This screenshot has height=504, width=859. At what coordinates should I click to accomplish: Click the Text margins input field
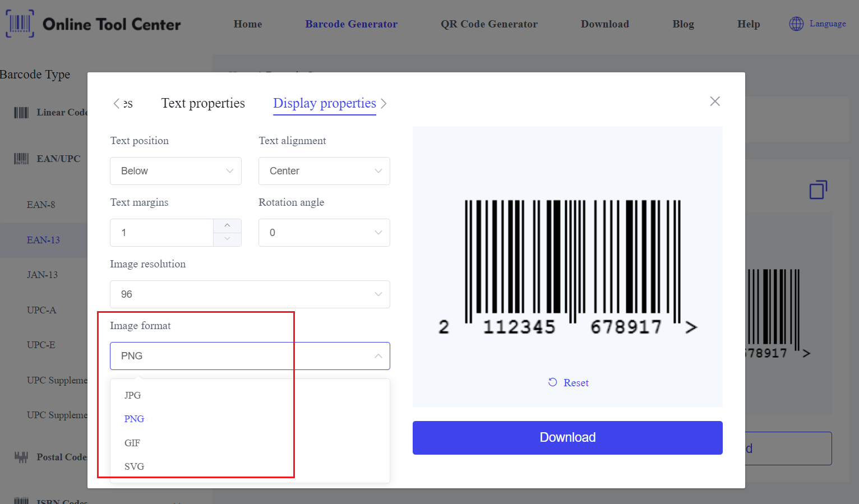pos(161,233)
